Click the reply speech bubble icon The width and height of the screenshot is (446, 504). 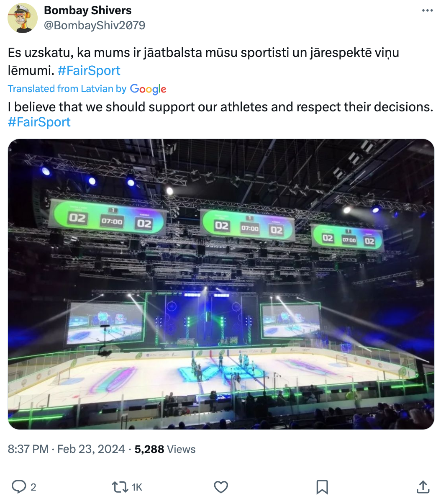click(18, 487)
